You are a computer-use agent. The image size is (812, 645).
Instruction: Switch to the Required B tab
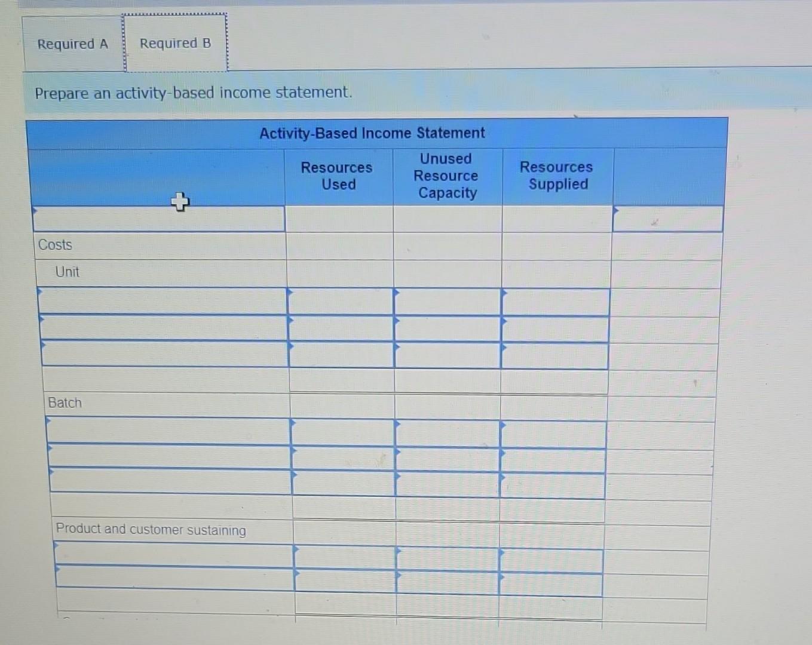coord(175,42)
